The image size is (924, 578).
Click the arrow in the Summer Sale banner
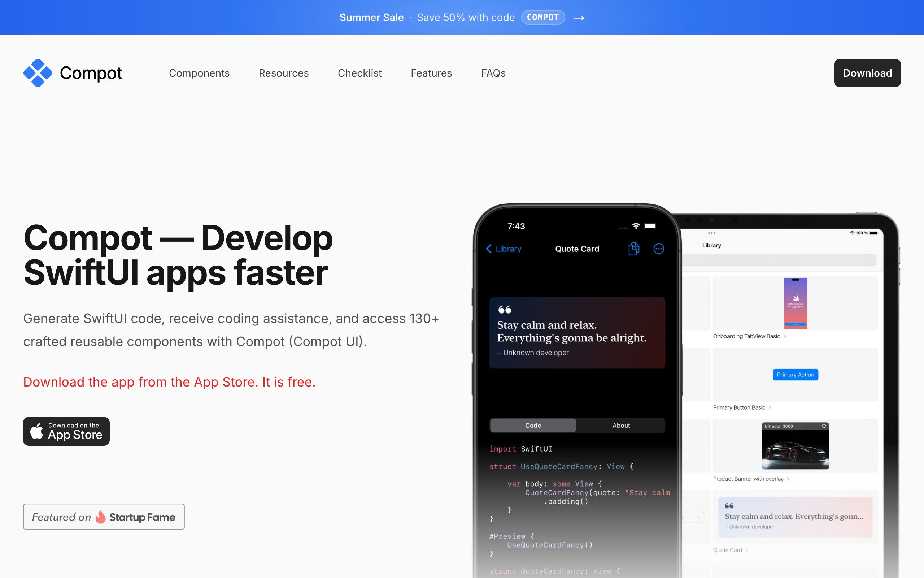tap(579, 18)
